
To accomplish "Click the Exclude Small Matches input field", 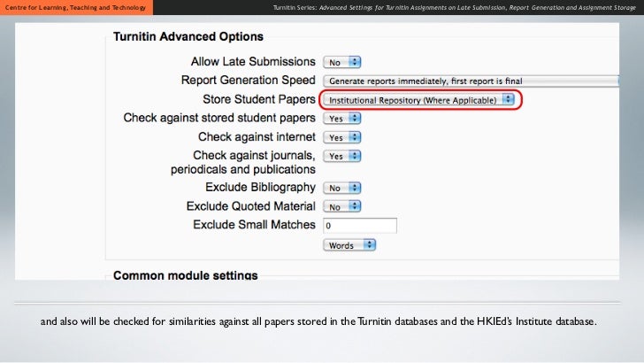I will tap(360, 225).
